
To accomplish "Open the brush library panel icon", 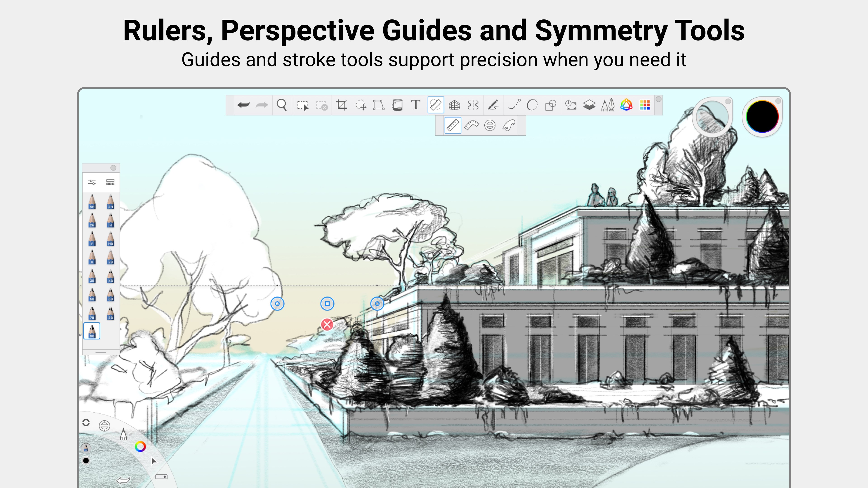I will [110, 182].
